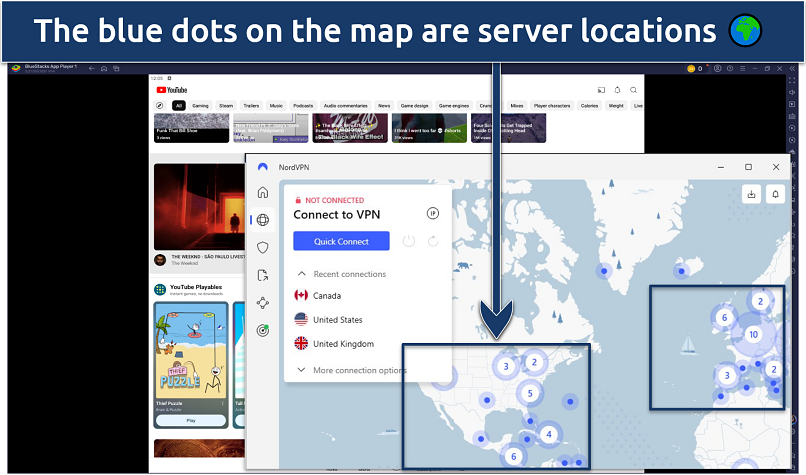Open the file sharing sidebar icon
The image size is (806, 475).
(x=263, y=275)
